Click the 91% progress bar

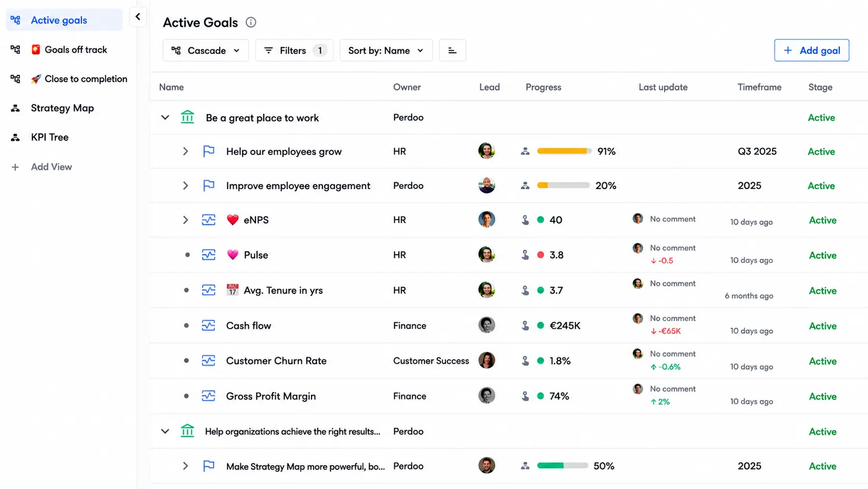tap(564, 151)
